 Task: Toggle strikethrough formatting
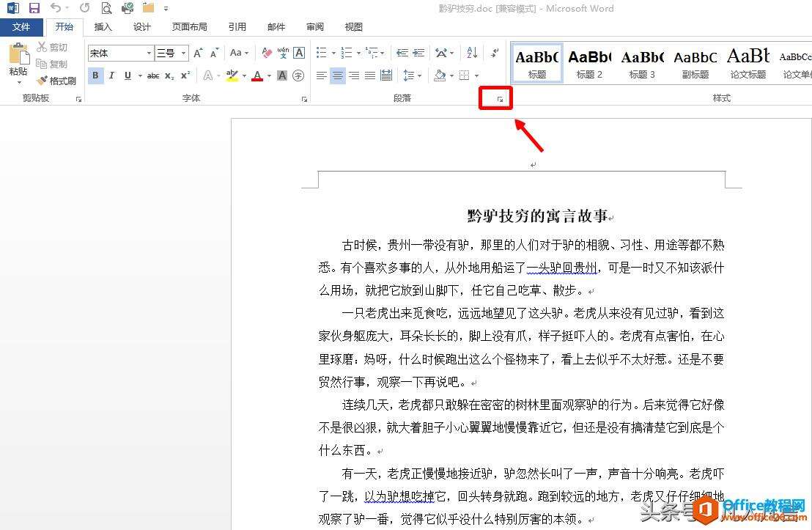click(x=152, y=76)
